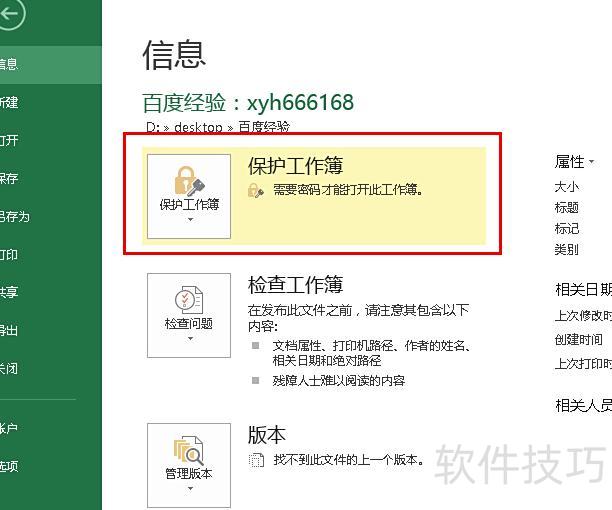Viewport: 612px width, 510px height.
Task: Expand the 管理版本 dropdown arrow
Action: (x=190, y=489)
